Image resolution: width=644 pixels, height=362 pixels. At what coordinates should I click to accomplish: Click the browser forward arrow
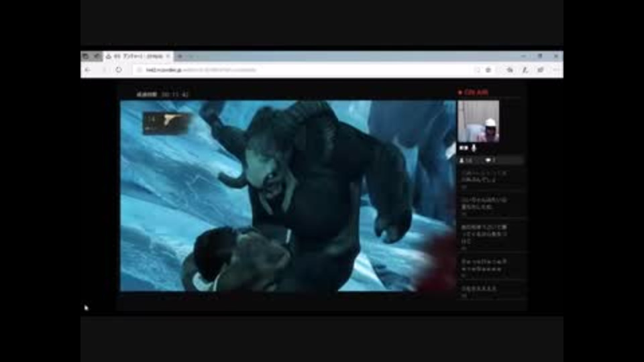[x=103, y=70]
